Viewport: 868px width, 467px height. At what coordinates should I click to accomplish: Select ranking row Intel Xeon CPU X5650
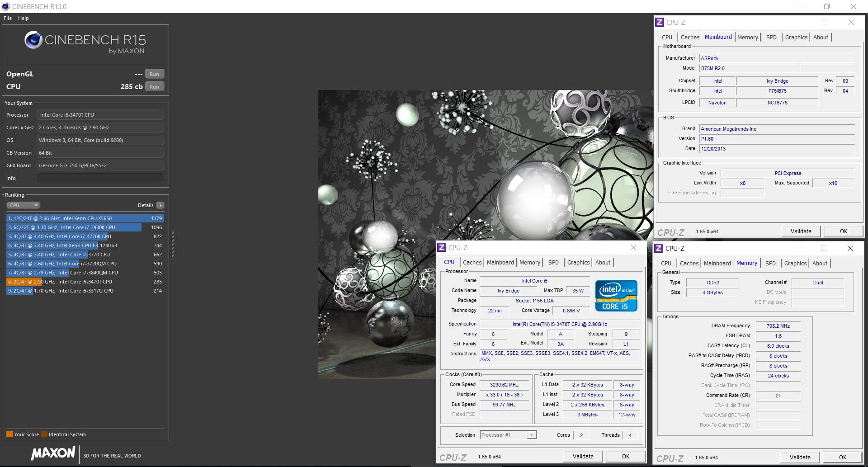(x=85, y=218)
